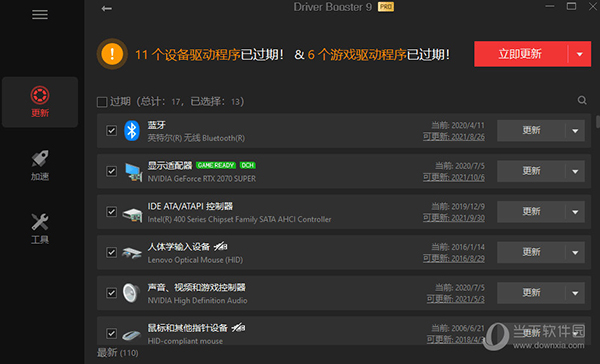600x364 pixels.
Task: Open display adapter available update link 2021/10/6
Action: pos(454,177)
